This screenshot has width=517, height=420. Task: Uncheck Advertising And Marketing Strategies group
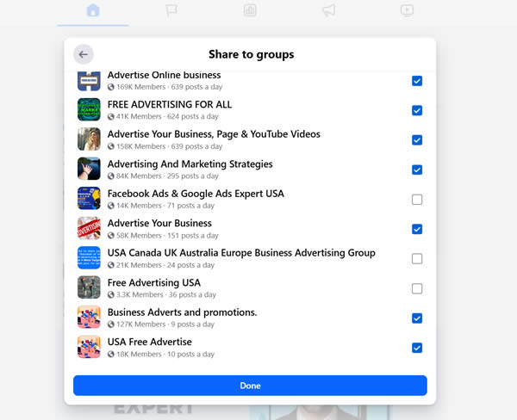tap(417, 170)
